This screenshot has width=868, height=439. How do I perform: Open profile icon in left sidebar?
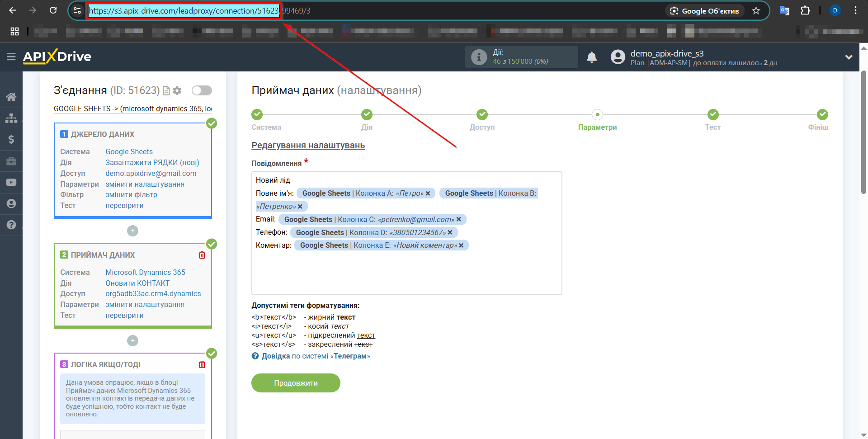[x=11, y=203]
